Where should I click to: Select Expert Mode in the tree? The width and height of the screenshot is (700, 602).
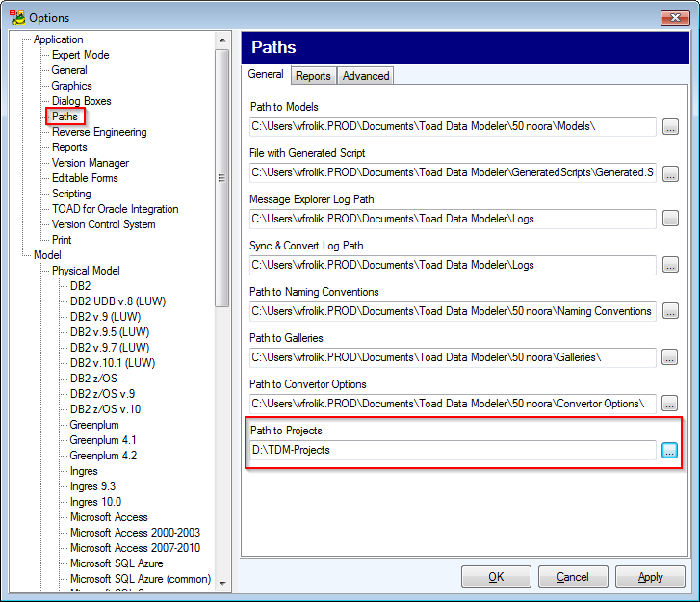[80, 55]
